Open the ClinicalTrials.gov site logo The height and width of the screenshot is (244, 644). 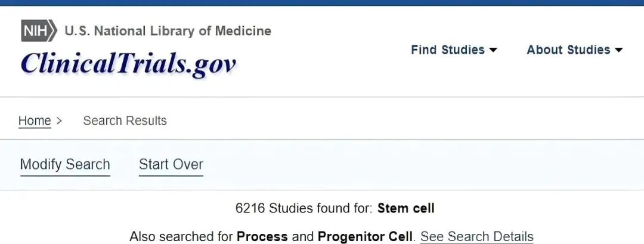(x=129, y=64)
